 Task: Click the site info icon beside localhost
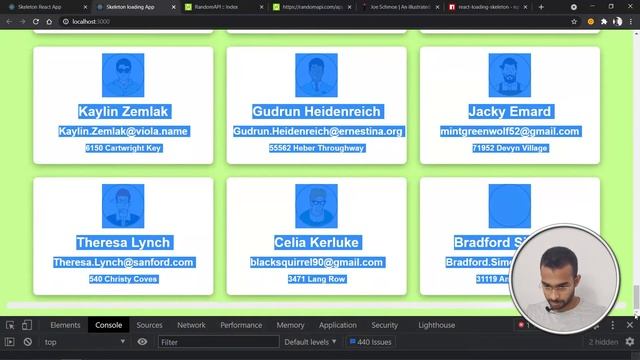click(65, 22)
